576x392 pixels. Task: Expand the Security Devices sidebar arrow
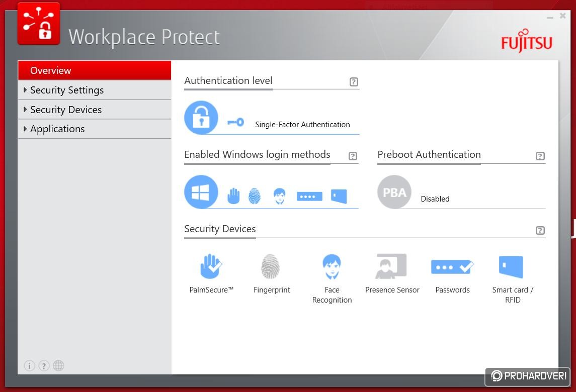[25, 110]
